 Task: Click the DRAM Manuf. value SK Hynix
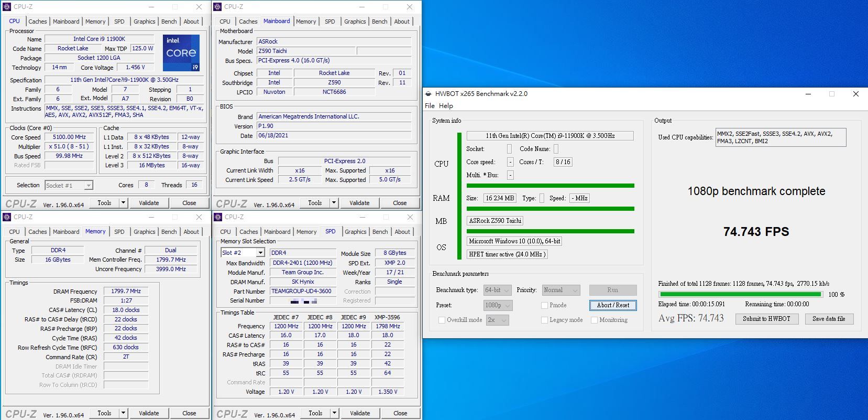303,282
